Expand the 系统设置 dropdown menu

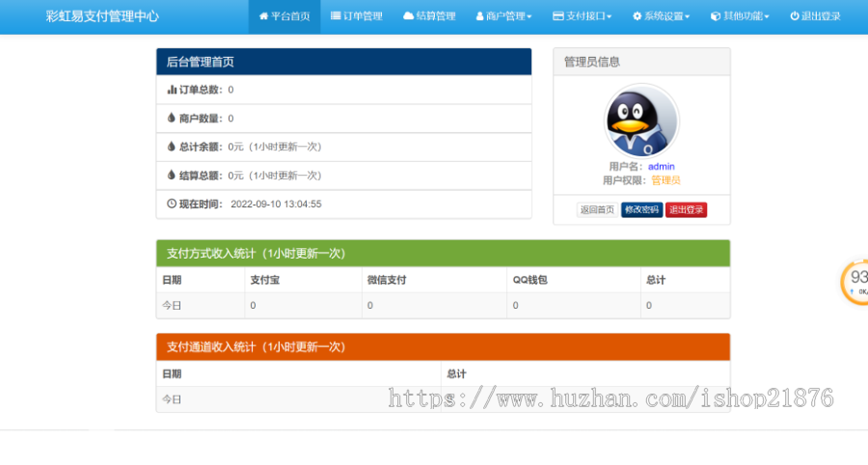(661, 16)
